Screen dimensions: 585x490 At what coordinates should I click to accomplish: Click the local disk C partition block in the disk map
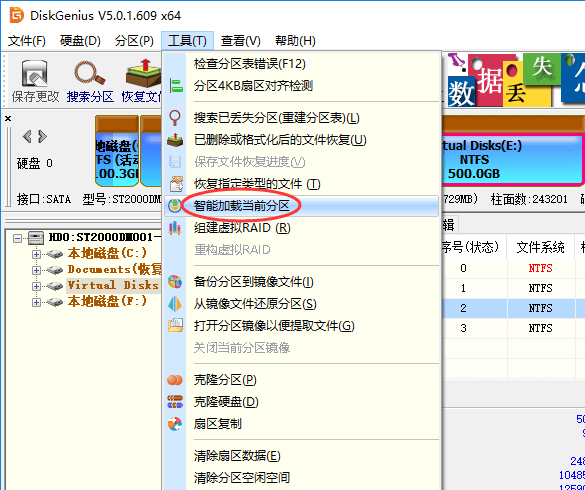click(x=117, y=151)
